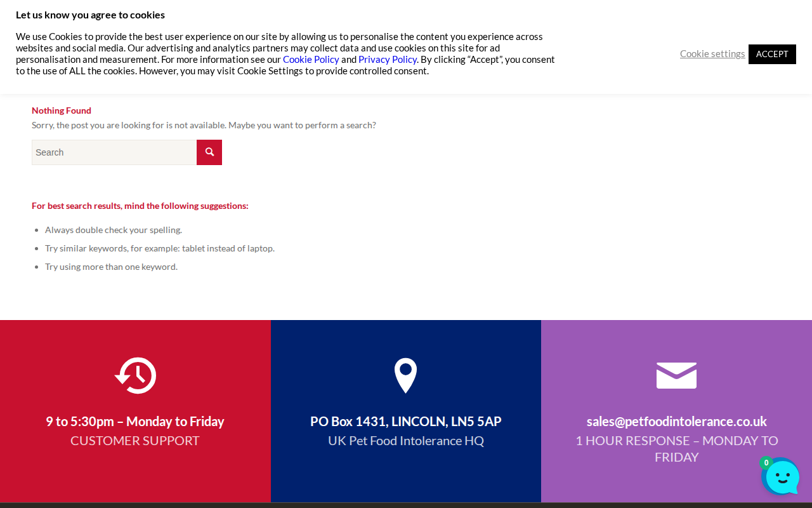The width and height of the screenshot is (812, 508).
Task: Click the clock history icon
Action: point(135,375)
